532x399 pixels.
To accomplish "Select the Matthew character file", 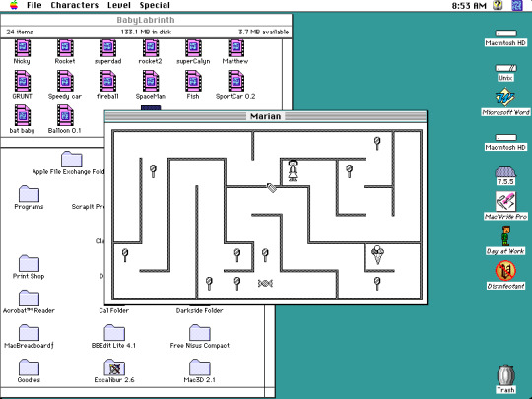I will pyautogui.click(x=236, y=48).
